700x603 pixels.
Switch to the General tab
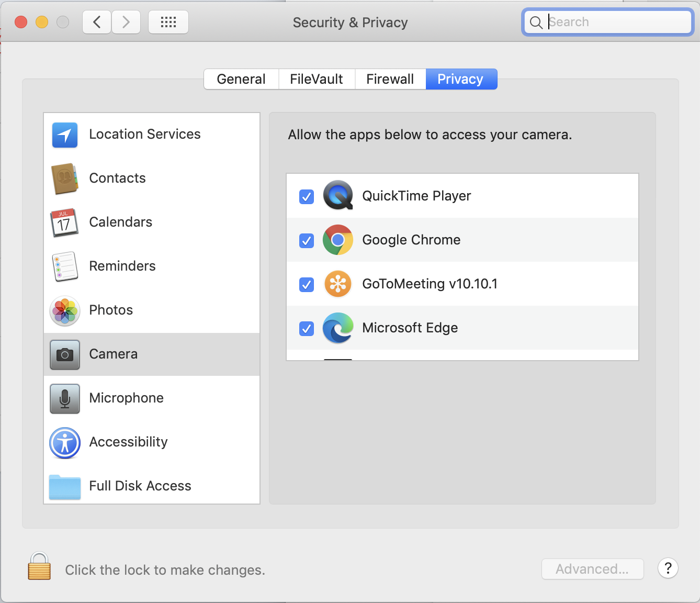point(241,79)
